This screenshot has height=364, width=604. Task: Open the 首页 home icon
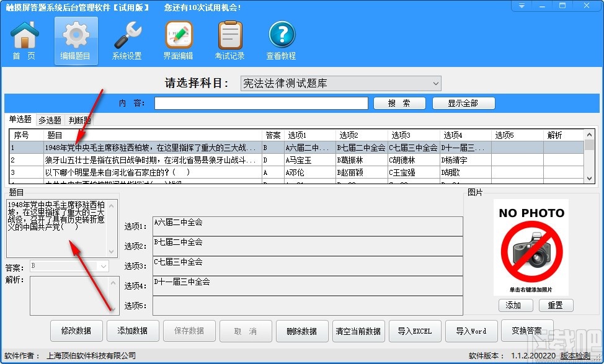(x=24, y=39)
